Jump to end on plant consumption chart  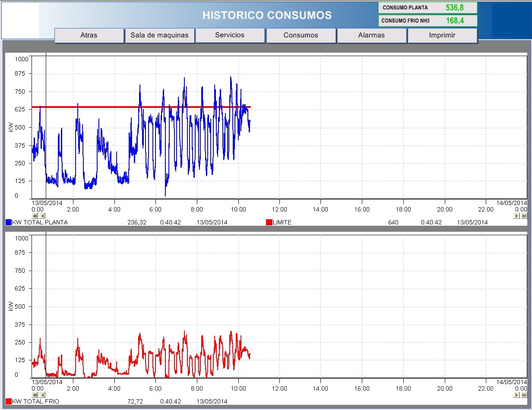(x=524, y=216)
